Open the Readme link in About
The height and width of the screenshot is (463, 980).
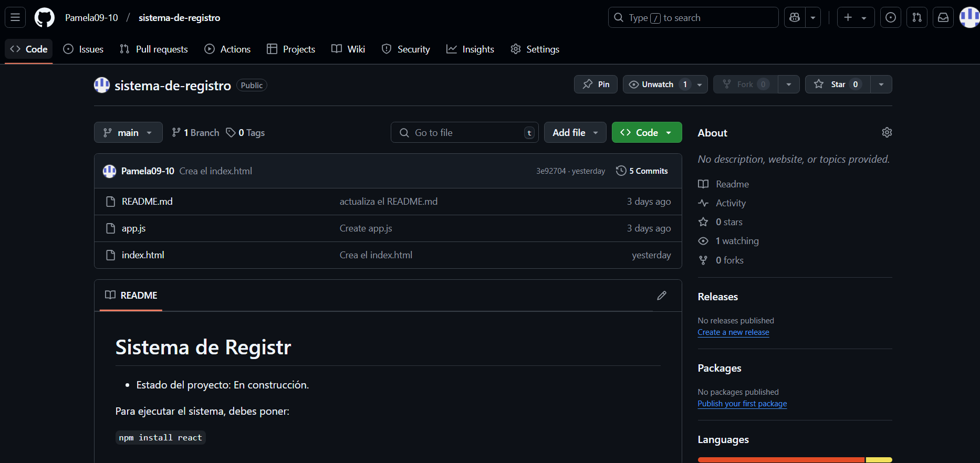click(x=723, y=184)
